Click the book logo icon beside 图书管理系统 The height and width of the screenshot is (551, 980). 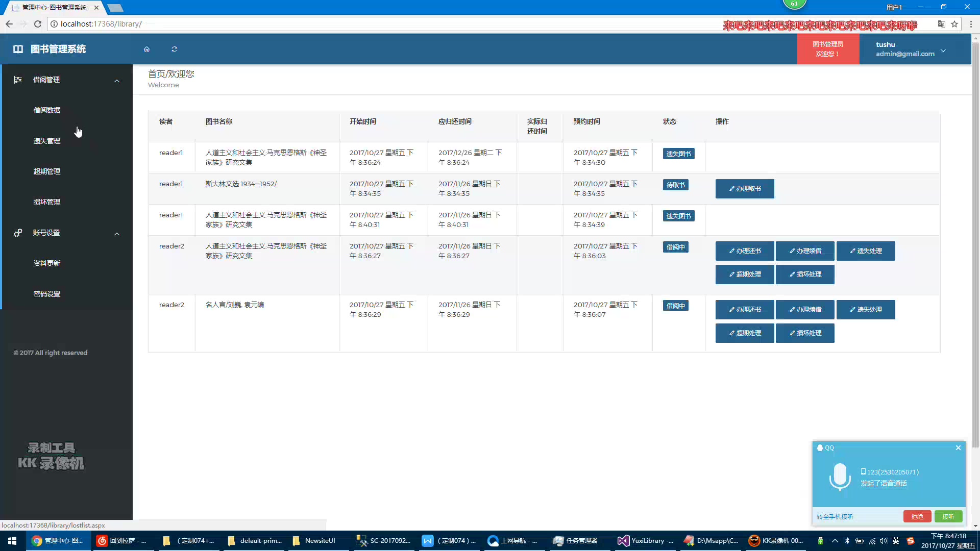[18, 49]
